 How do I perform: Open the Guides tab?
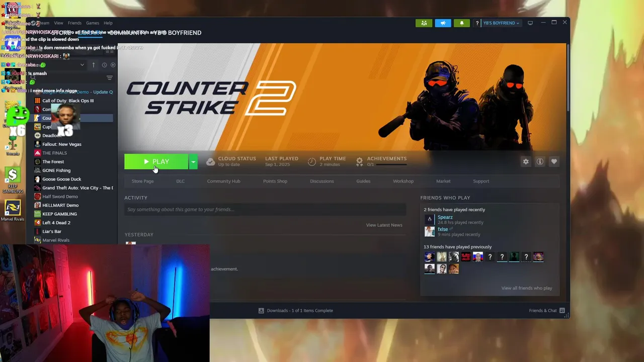363,181
